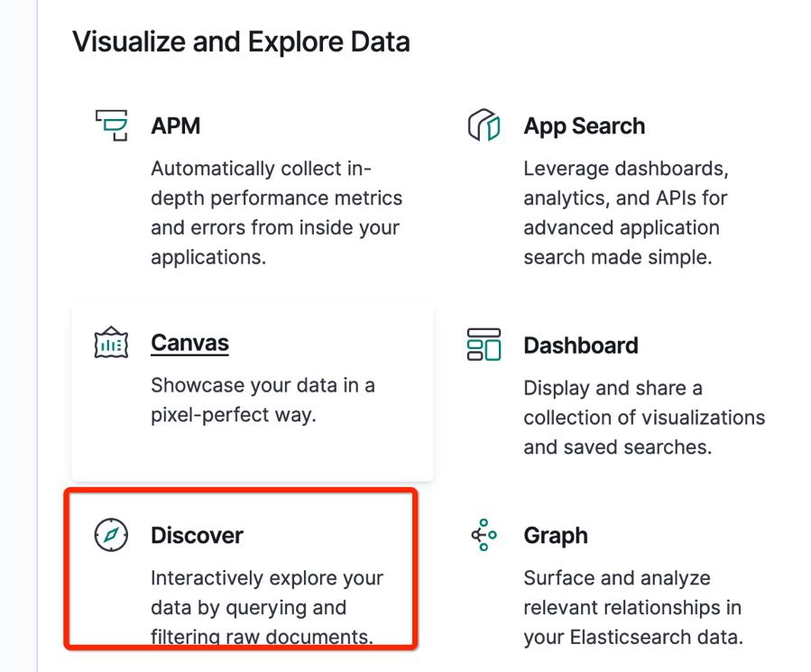Click the App Search description text
The image size is (811, 672).
(x=626, y=213)
